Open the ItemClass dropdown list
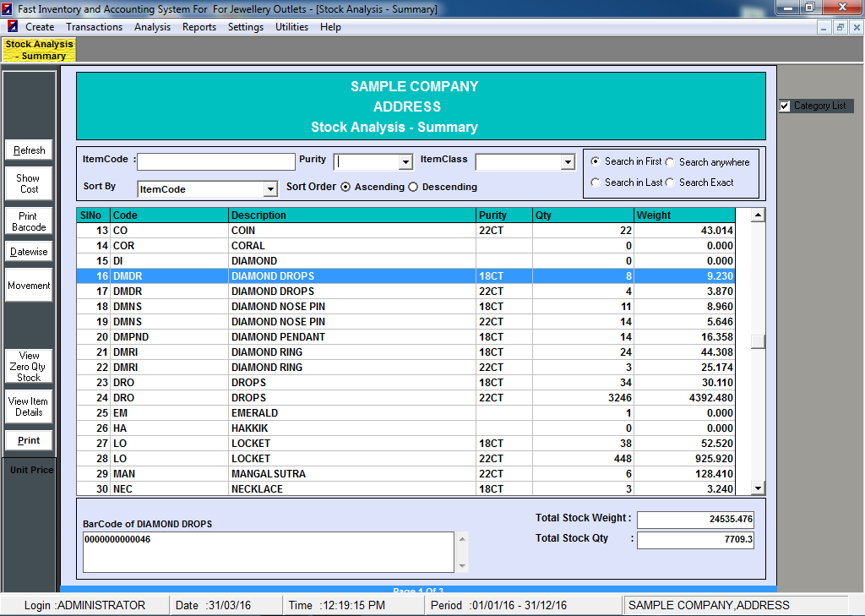The image size is (865, 616). click(x=568, y=162)
